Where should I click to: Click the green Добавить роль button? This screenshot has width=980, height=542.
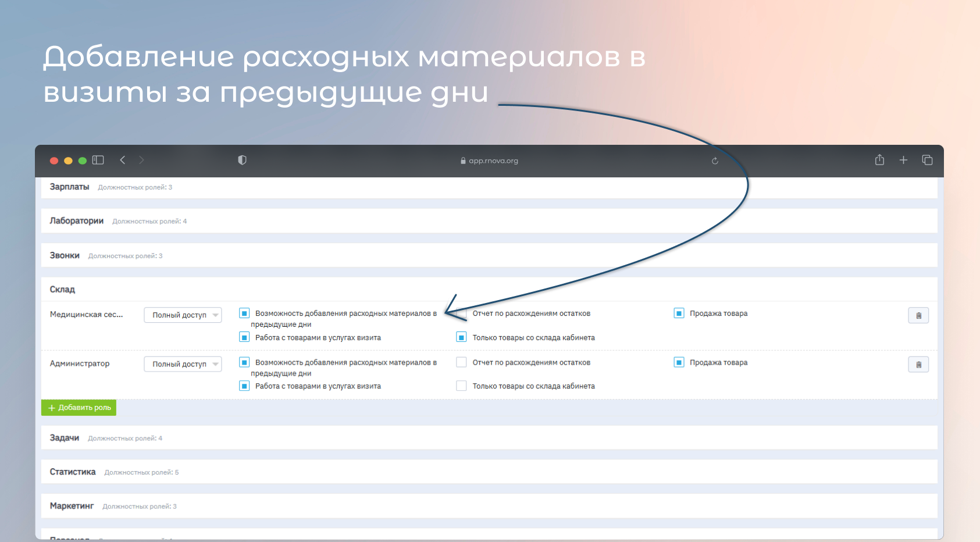tap(79, 408)
